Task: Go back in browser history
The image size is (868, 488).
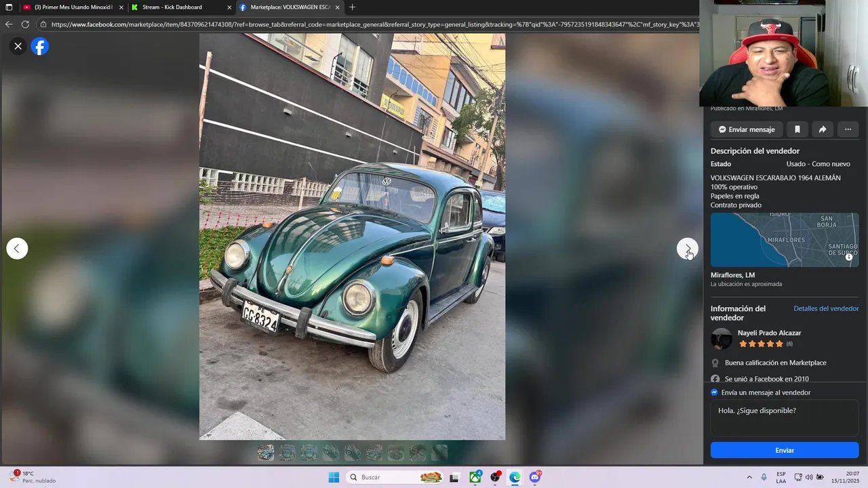Action: tap(9, 24)
